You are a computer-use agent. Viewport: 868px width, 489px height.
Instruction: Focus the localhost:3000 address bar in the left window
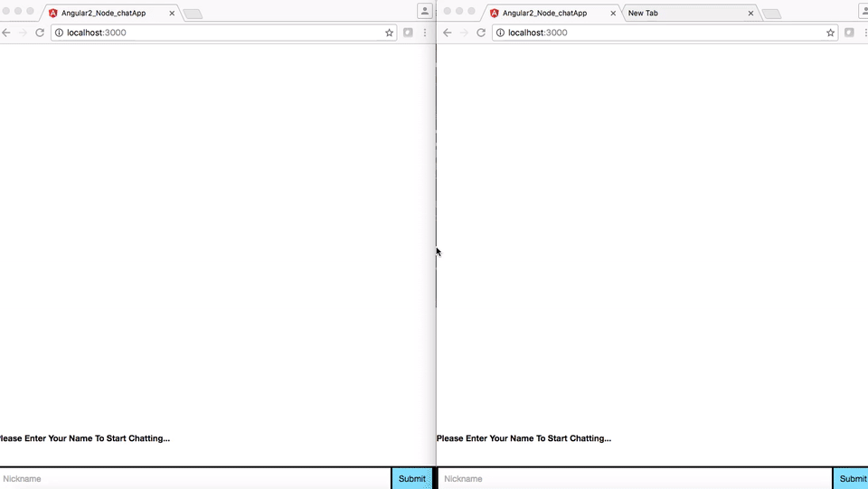pyautogui.click(x=222, y=33)
